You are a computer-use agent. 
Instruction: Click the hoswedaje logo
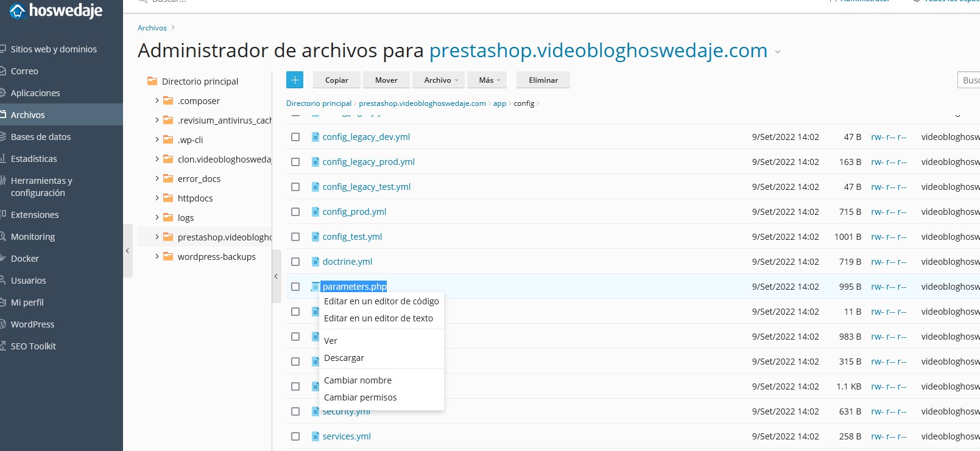(x=56, y=10)
